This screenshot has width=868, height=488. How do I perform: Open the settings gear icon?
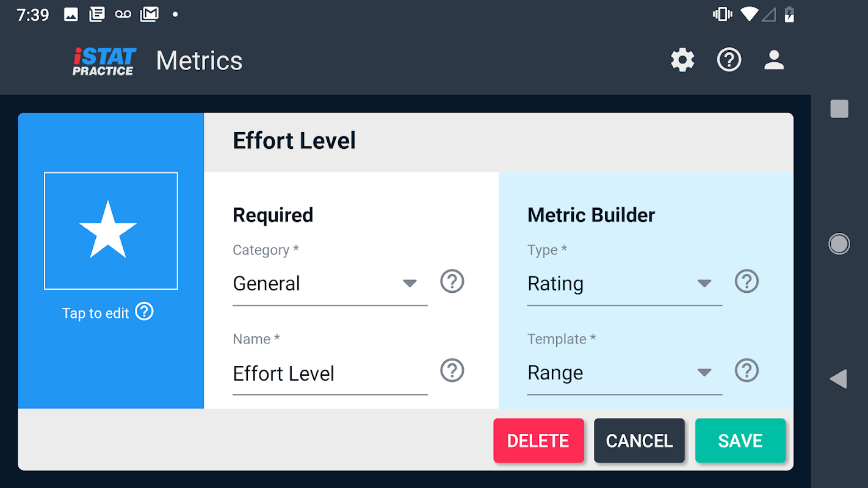coord(682,60)
